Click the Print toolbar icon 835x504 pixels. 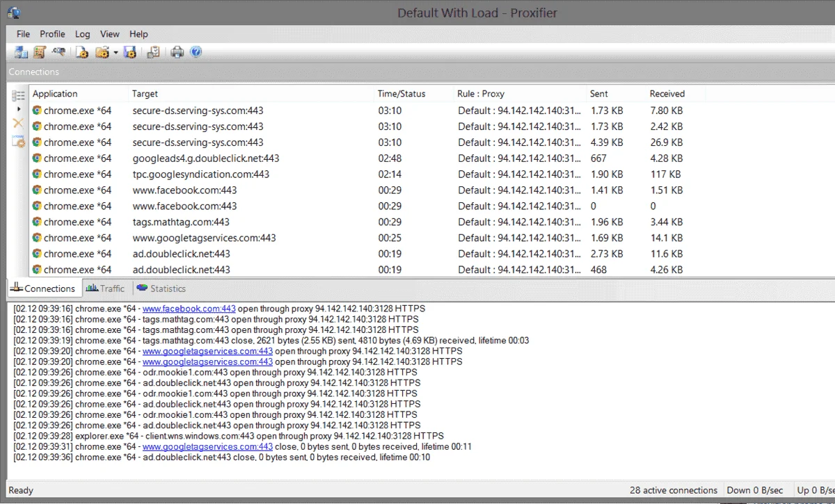[x=177, y=52]
